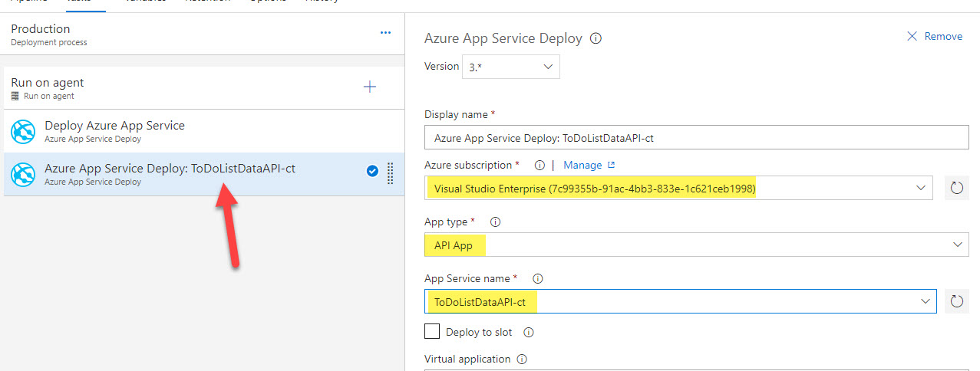Expand the App Service name dropdown
The height and width of the screenshot is (371, 980).
coord(925,301)
